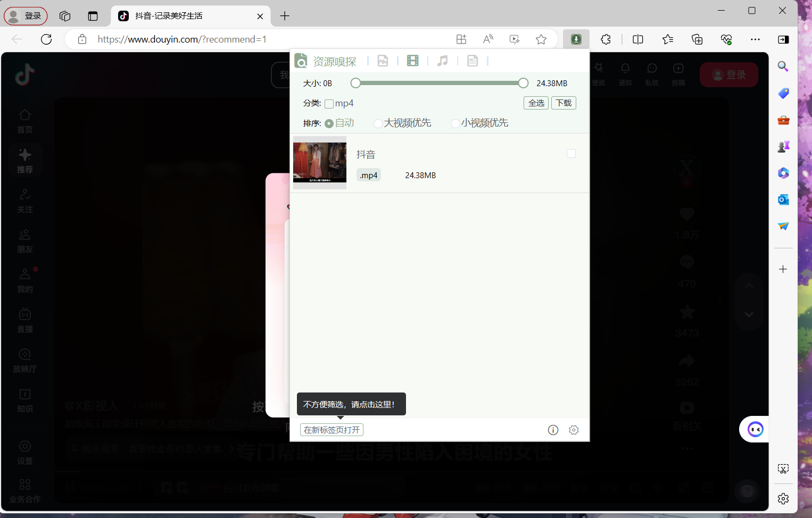Click the Douyin logo
The width and height of the screenshot is (812, 518).
tap(24, 74)
